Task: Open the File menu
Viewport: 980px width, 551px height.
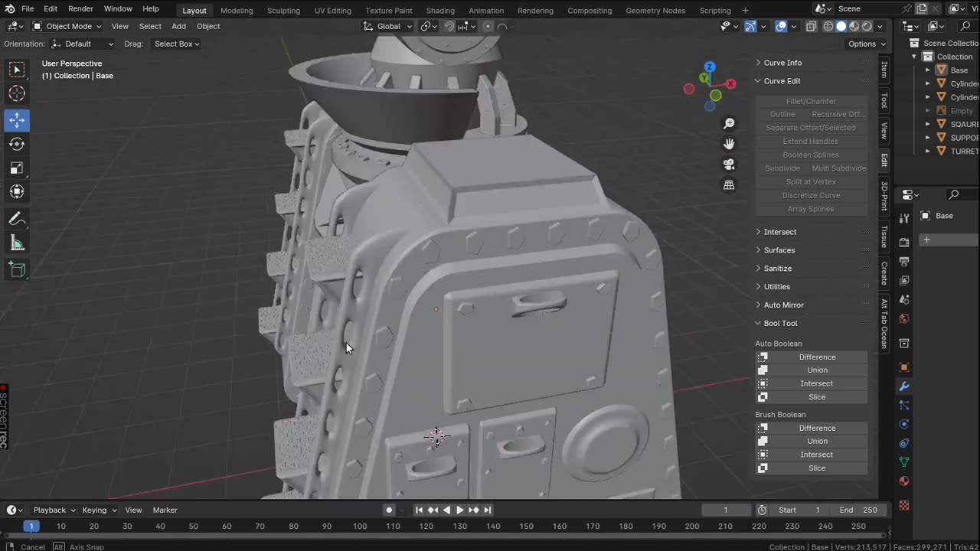Action: pos(28,8)
